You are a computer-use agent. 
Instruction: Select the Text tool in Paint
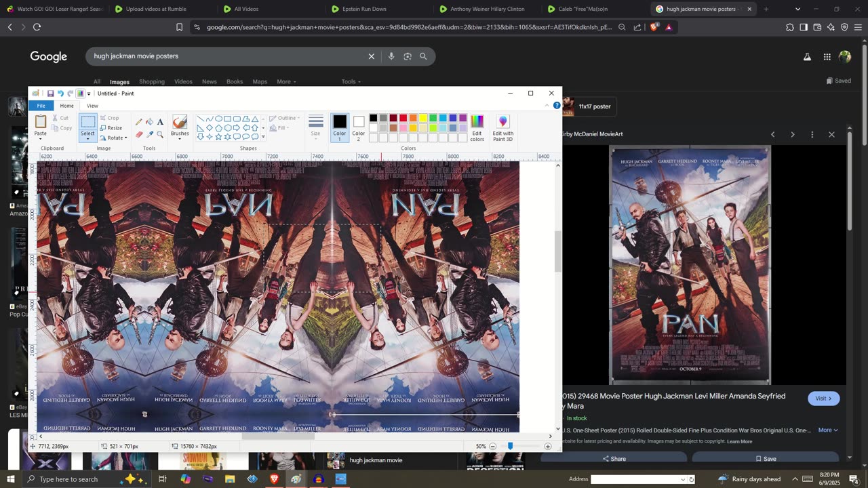pyautogui.click(x=160, y=122)
